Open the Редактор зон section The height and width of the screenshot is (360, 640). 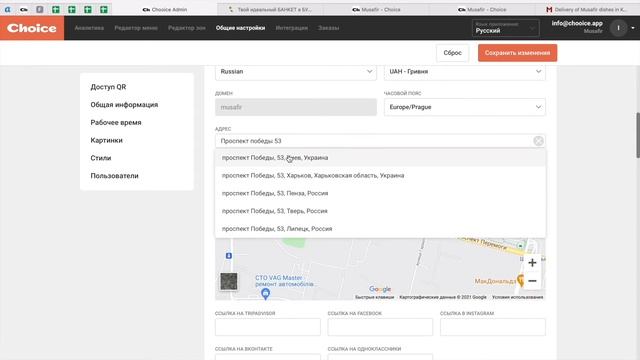tap(187, 28)
